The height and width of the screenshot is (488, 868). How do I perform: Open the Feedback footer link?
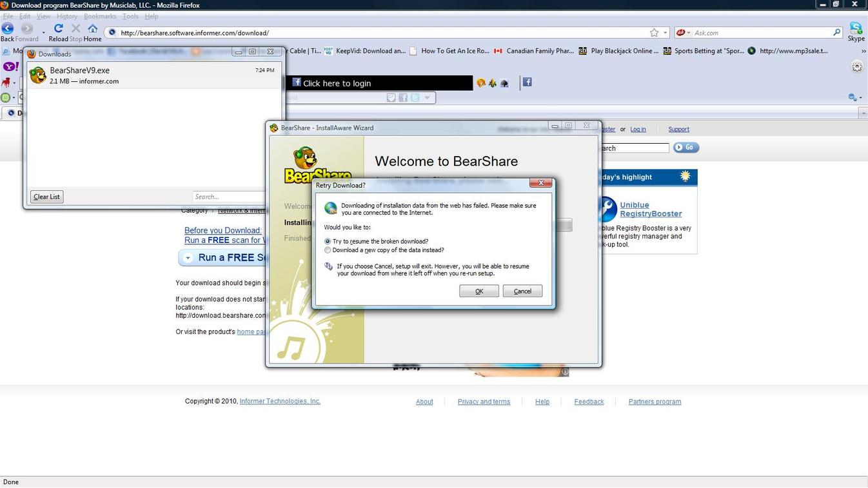tap(589, 402)
